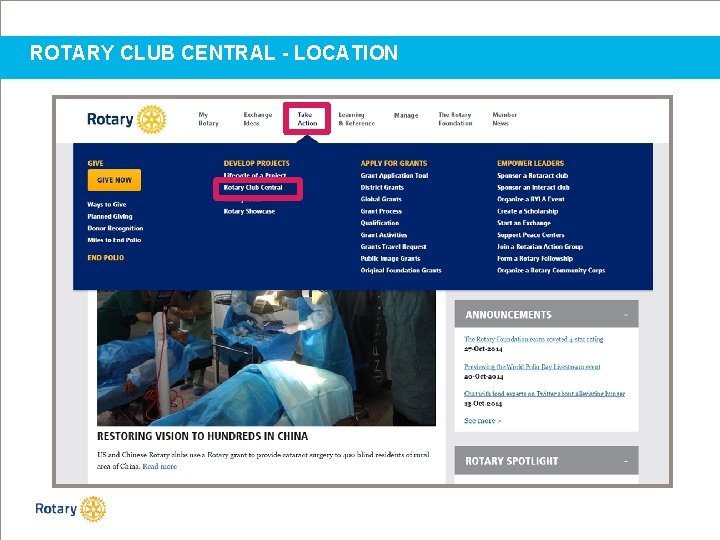Click the Restoring Vision to Hundreds in China headline
Viewport: 720px width, 540px height.
[202, 436]
